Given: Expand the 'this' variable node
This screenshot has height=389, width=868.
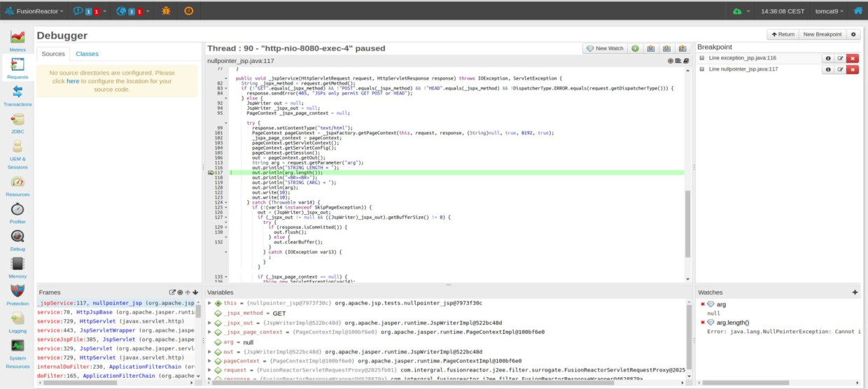Looking at the screenshot, I should click(210, 303).
